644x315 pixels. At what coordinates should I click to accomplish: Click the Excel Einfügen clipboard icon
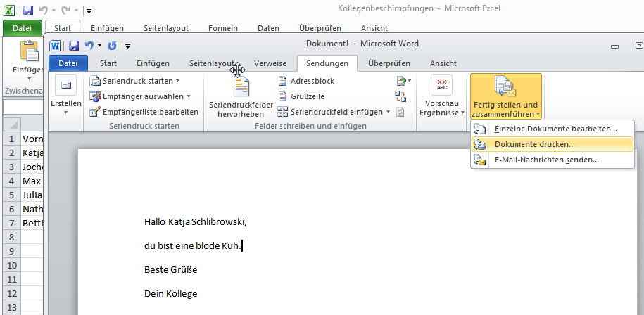pos(30,51)
